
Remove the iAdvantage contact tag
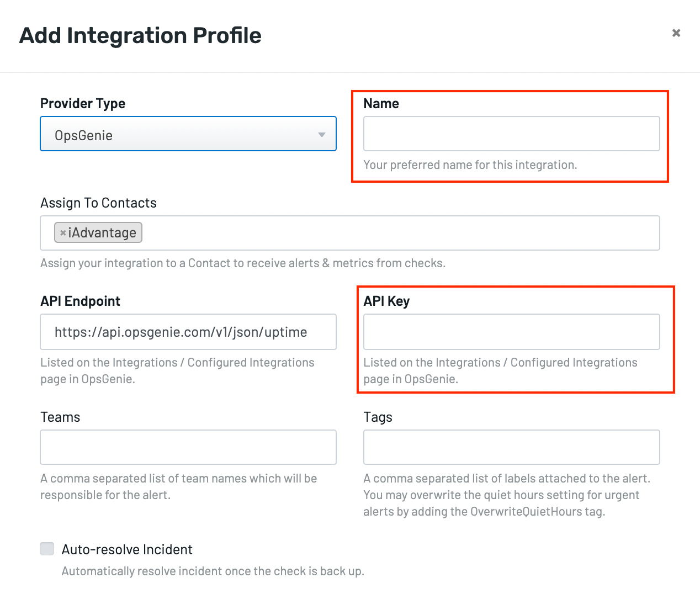click(x=62, y=232)
